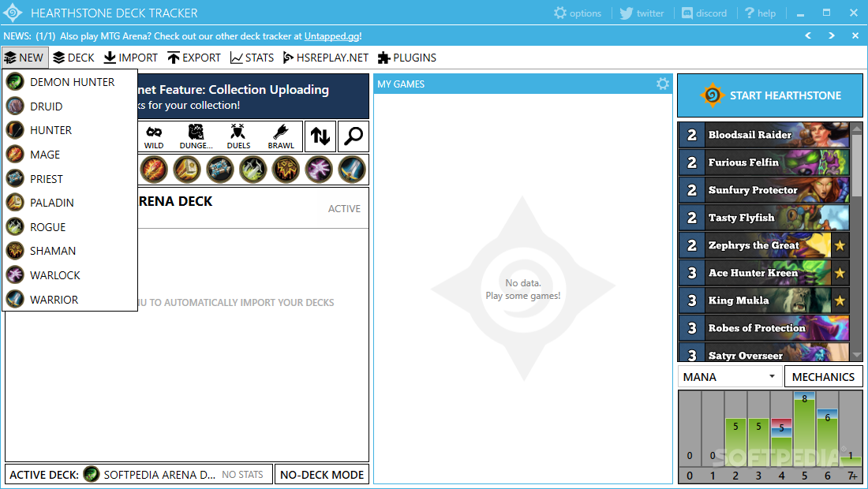
Task: Filter decks by Shaman class icon
Action: [286, 170]
